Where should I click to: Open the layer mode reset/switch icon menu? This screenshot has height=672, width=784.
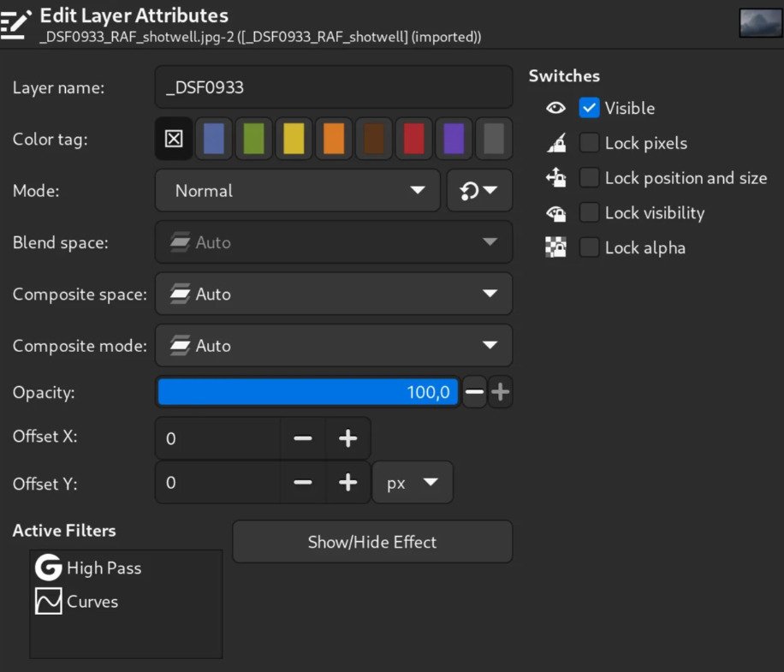click(479, 191)
